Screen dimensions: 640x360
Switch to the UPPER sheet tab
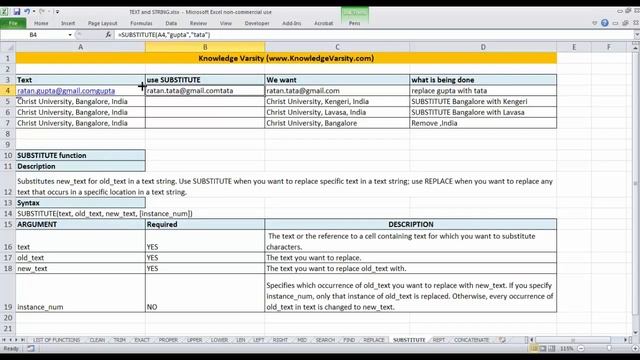(194, 340)
